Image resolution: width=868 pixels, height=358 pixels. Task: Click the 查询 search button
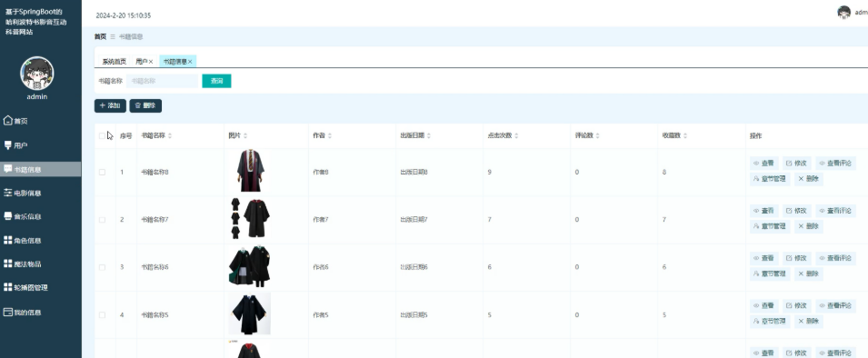click(x=216, y=81)
